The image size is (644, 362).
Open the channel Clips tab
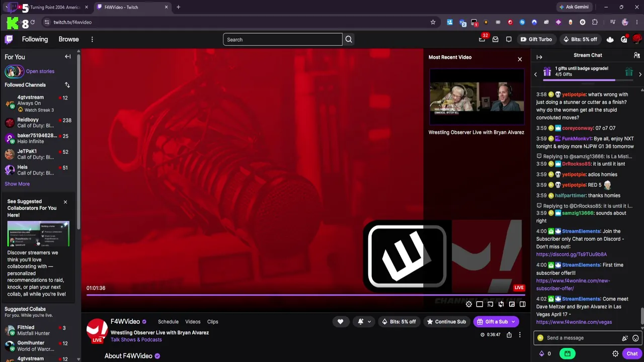[x=213, y=322]
